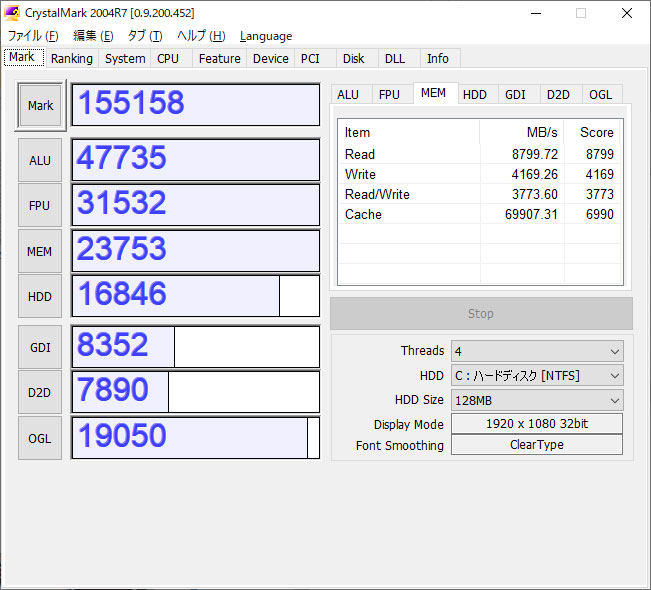Switch to the Device tab

(x=271, y=59)
